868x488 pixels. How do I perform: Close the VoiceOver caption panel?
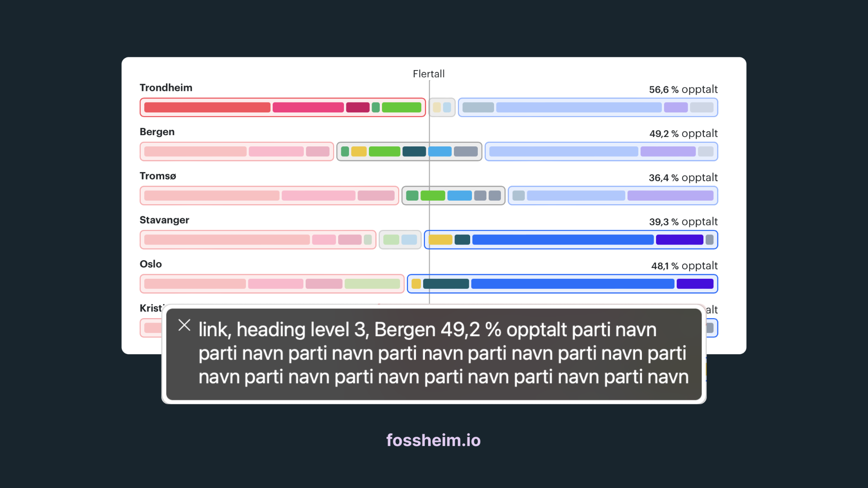(x=184, y=325)
